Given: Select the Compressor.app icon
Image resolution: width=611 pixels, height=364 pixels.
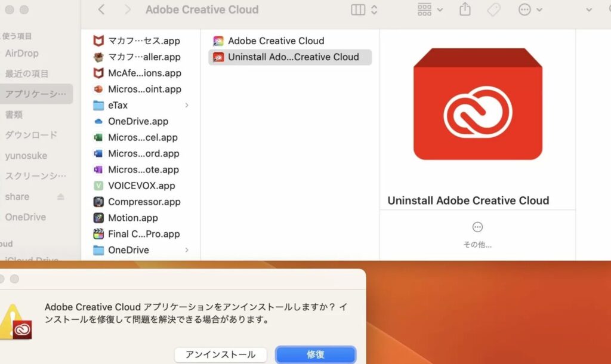Looking at the screenshot, I should click(98, 202).
